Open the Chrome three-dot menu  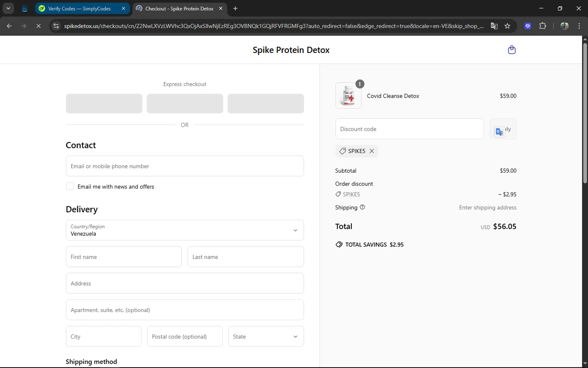pyautogui.click(x=579, y=26)
